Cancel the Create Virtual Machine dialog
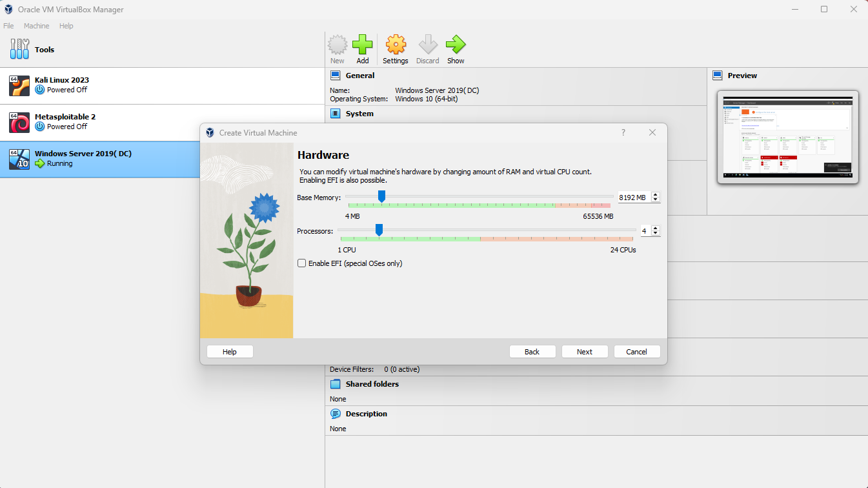The width and height of the screenshot is (868, 488). 637,352
